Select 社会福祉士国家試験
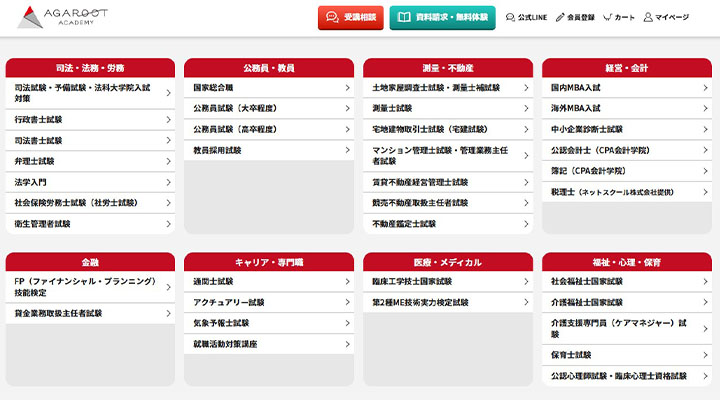 point(627,282)
